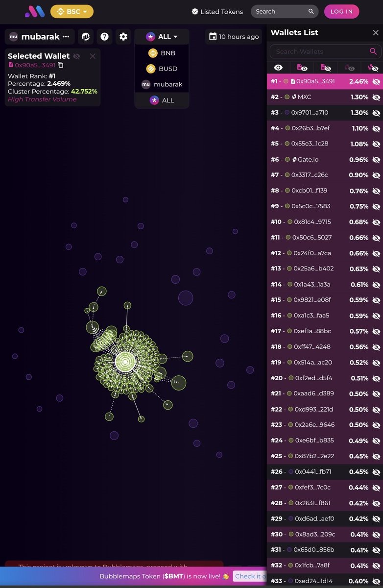
Task: Toggle visibility of wallet #30 0x8ad3...209c
Action: point(376,534)
